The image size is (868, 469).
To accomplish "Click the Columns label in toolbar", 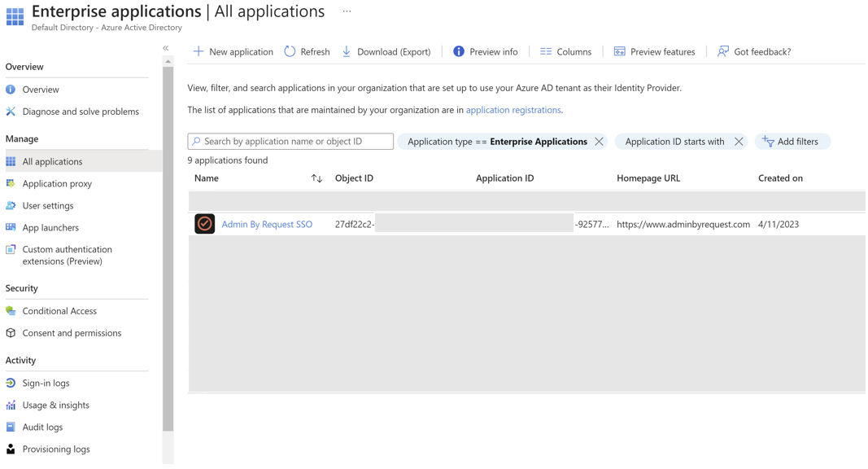I will [574, 51].
